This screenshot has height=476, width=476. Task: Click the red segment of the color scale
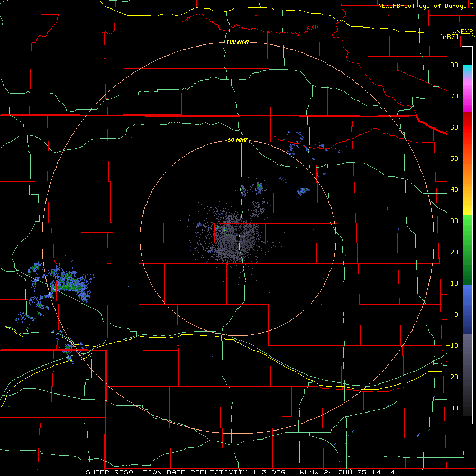467,127
